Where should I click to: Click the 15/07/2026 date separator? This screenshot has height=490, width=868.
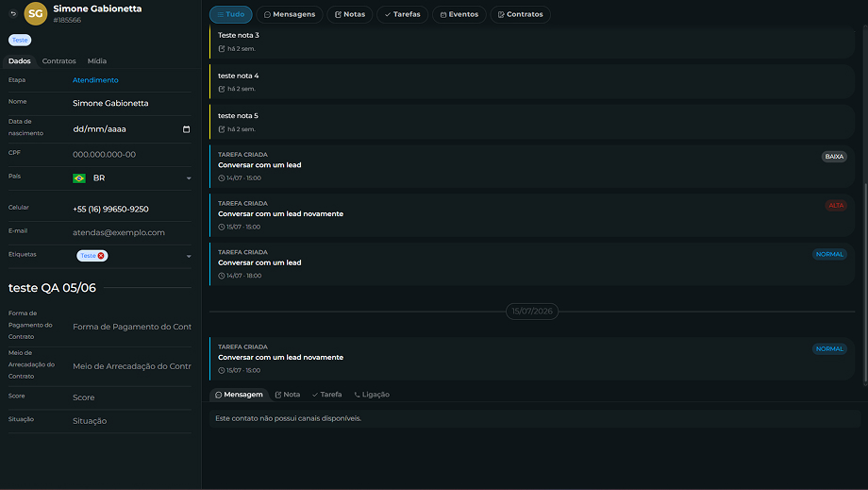532,312
